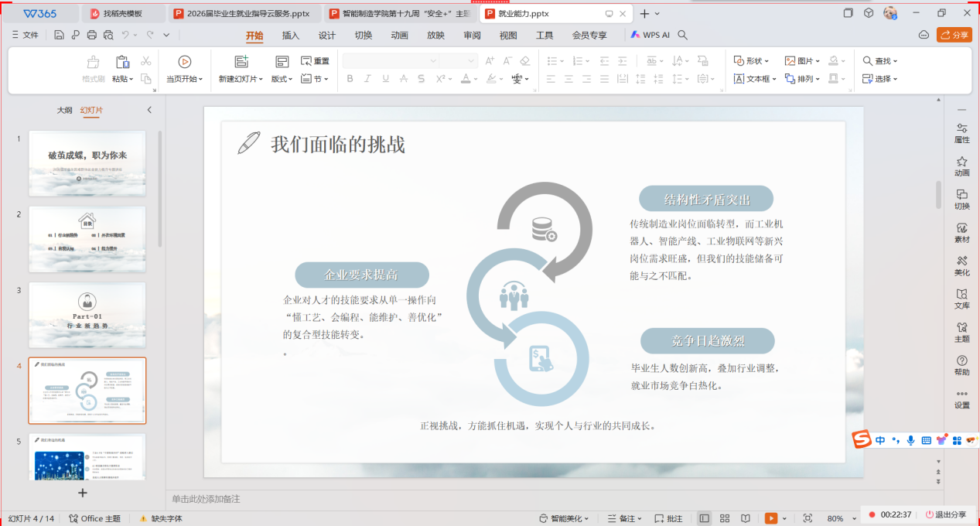Click the print icon in quick toolbar
The height and width of the screenshot is (526, 980).
coord(92,35)
